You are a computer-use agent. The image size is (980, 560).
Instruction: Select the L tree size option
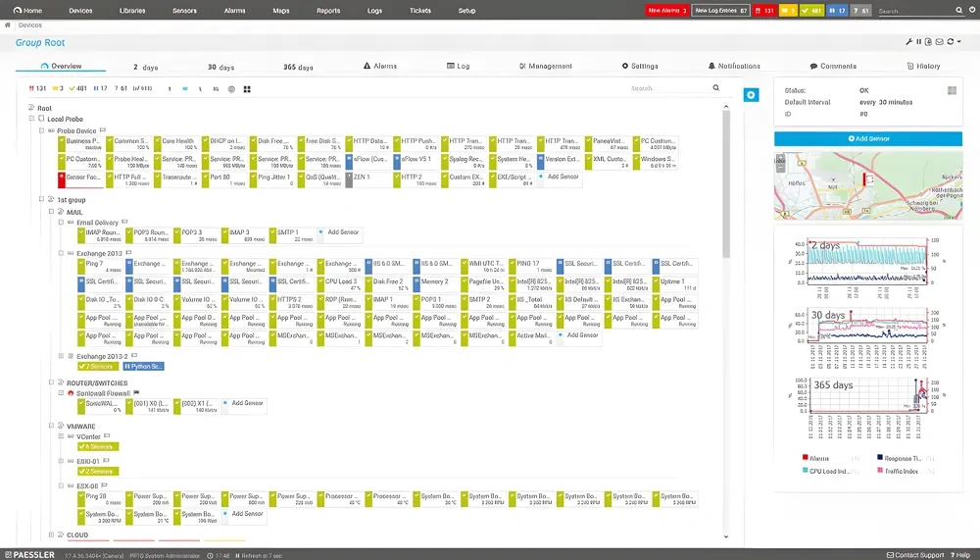coord(200,89)
